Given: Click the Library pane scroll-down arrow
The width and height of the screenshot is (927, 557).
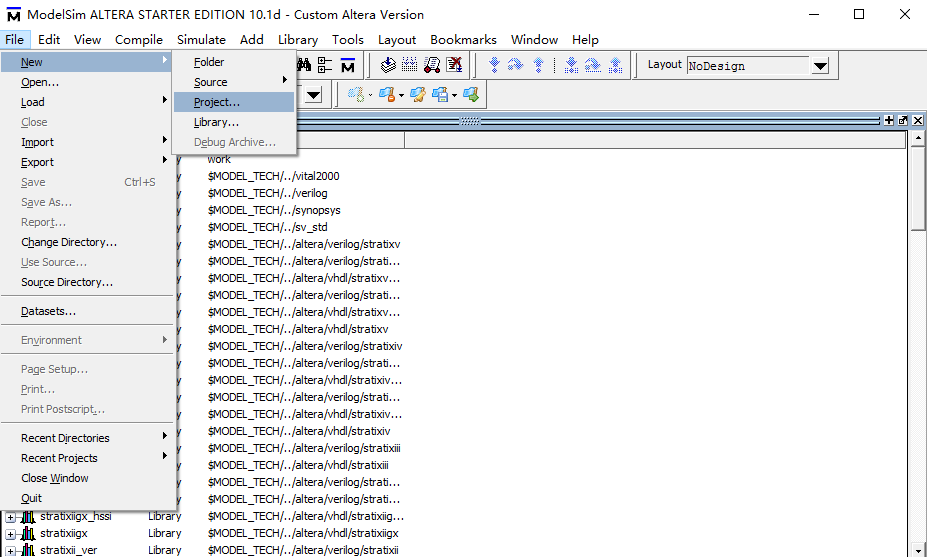Looking at the screenshot, I should [918, 550].
